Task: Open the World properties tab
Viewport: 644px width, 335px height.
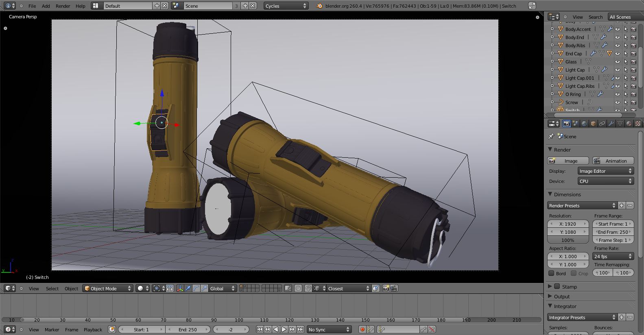Action: pyautogui.click(x=584, y=124)
